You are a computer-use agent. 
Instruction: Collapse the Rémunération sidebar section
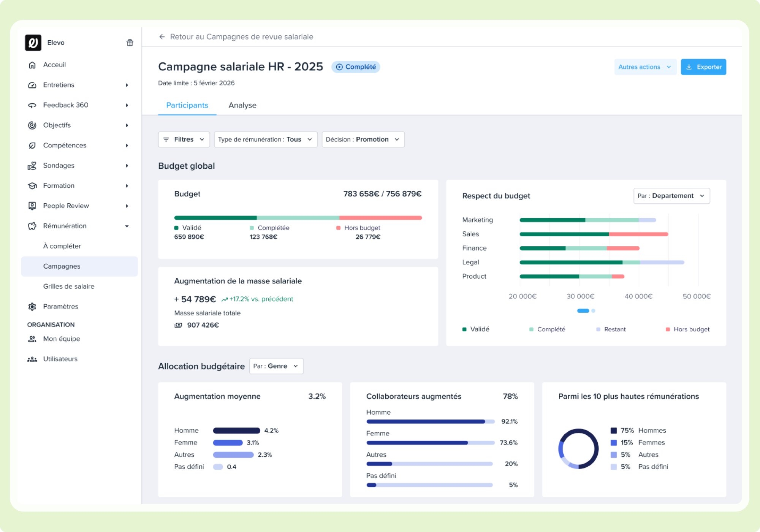[x=127, y=226]
